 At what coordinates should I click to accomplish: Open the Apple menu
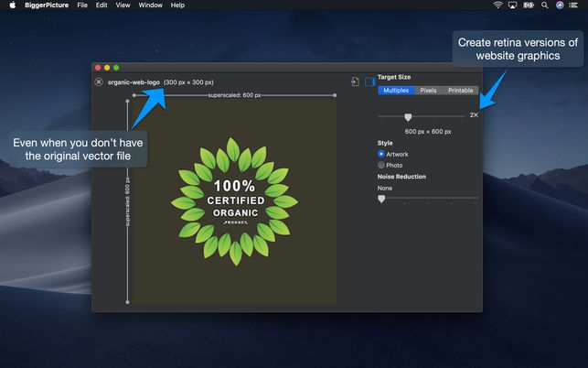[x=11, y=5]
